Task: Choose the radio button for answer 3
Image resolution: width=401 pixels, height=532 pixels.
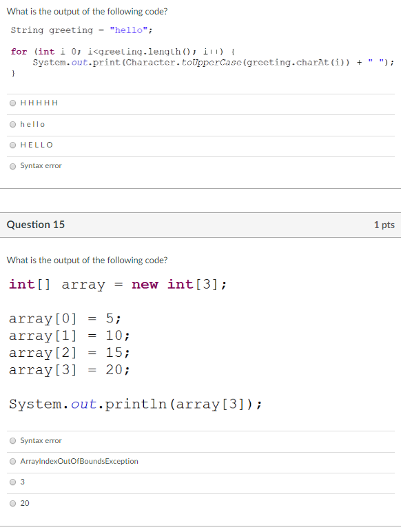Action: coord(13,482)
